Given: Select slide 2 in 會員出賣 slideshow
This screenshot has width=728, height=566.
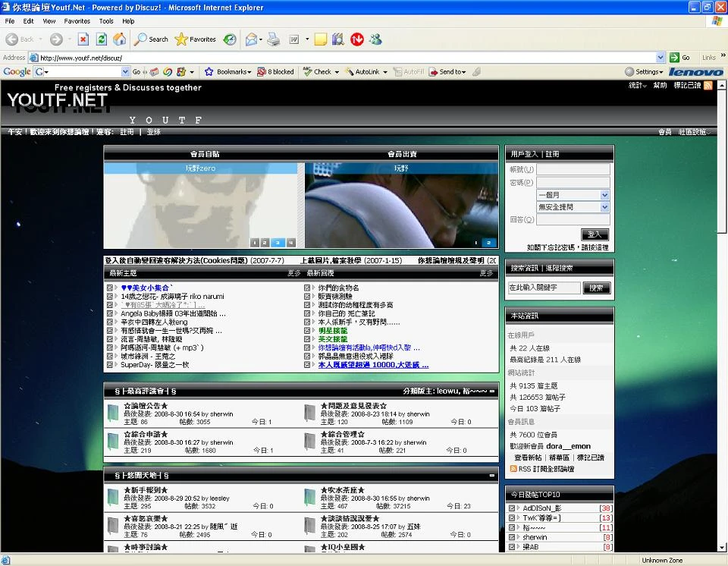Looking at the screenshot, I should 488,243.
